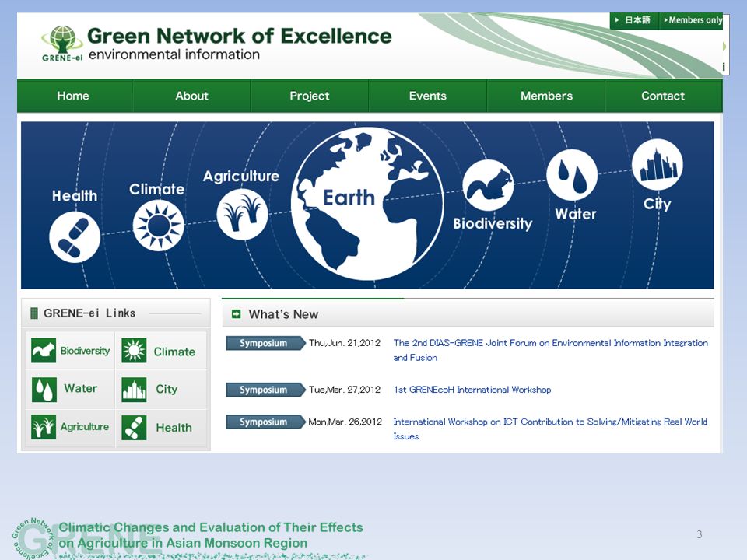This screenshot has width=747, height=560.
Task: Click the GRENE-ei Links heading
Action: point(89,313)
